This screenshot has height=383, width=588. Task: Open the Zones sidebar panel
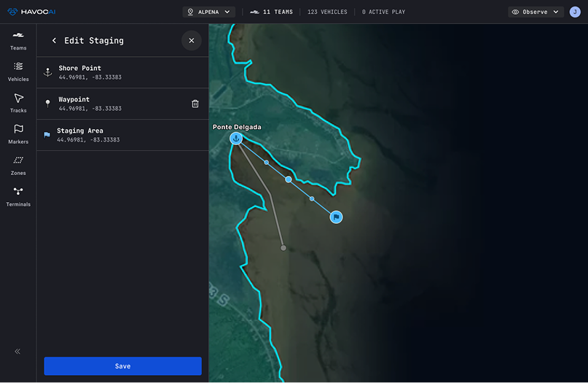[x=18, y=166]
